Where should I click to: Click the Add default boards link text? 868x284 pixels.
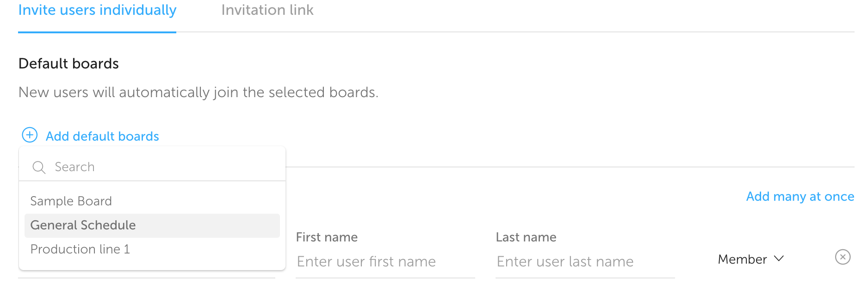(x=102, y=136)
